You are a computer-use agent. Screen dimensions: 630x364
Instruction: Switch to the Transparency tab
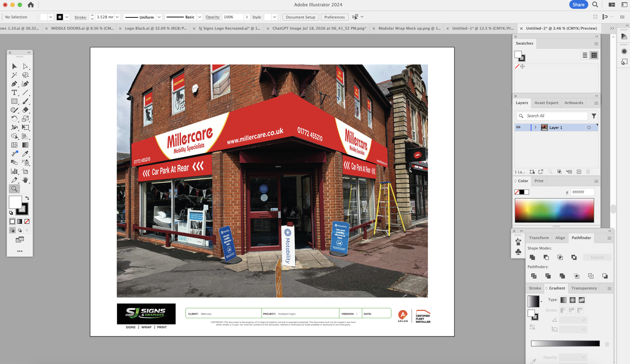pyautogui.click(x=584, y=288)
